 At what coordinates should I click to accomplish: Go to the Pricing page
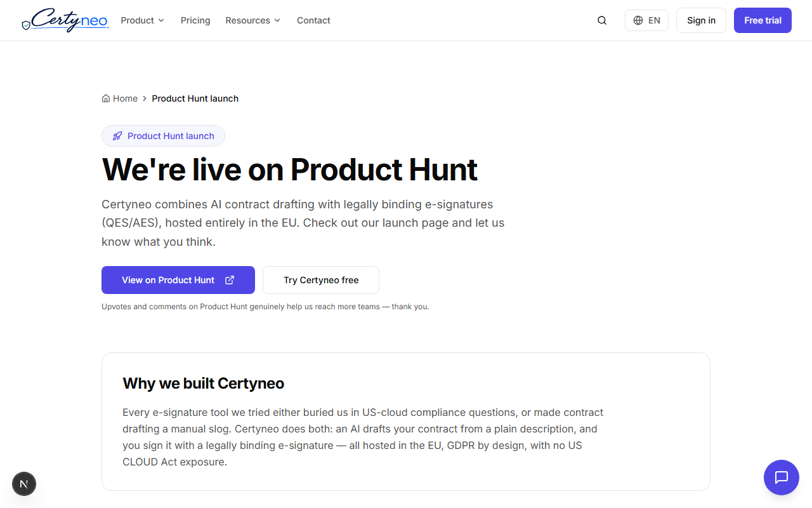coord(195,20)
